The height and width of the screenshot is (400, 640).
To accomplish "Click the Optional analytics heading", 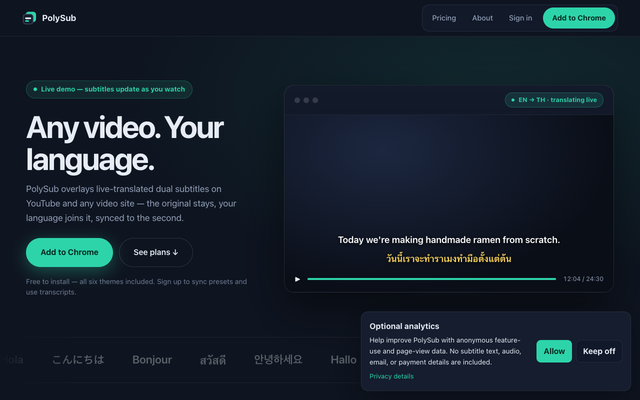I will click(x=404, y=326).
